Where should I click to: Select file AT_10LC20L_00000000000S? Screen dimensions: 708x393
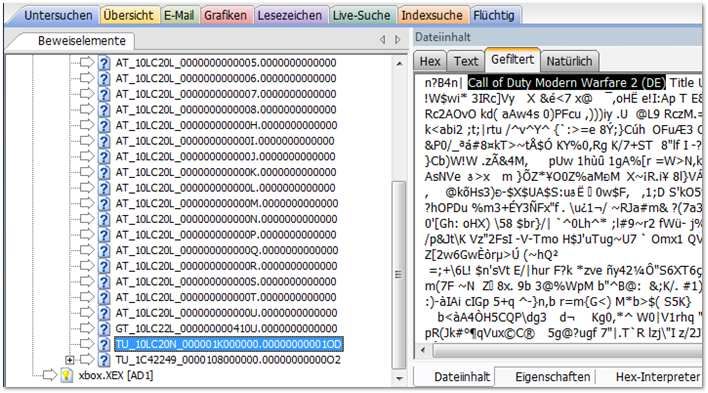226,281
